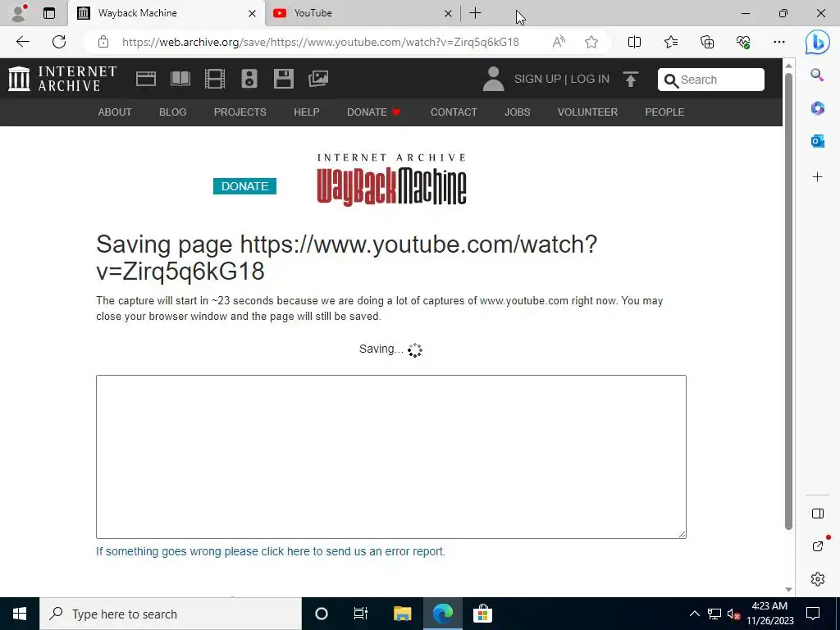
Task: Open Outlook in the sidebar
Action: 818,141
